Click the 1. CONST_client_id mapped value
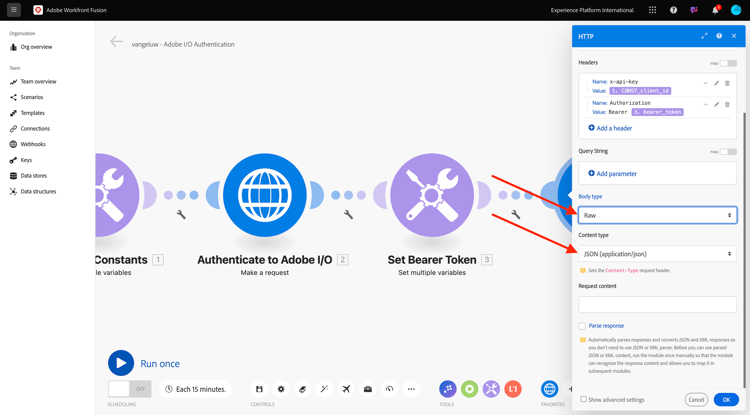Viewport: 750px width, 415px height. click(x=640, y=91)
